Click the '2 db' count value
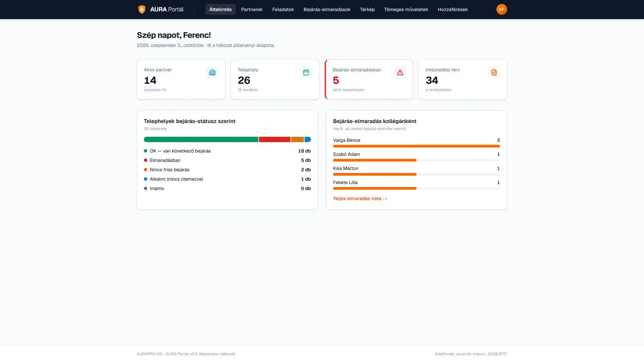The width and height of the screenshot is (644, 362). pyautogui.click(x=306, y=170)
